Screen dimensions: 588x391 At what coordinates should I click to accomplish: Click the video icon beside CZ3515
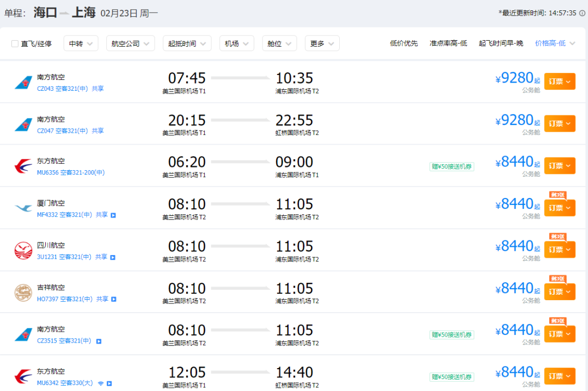(x=99, y=342)
